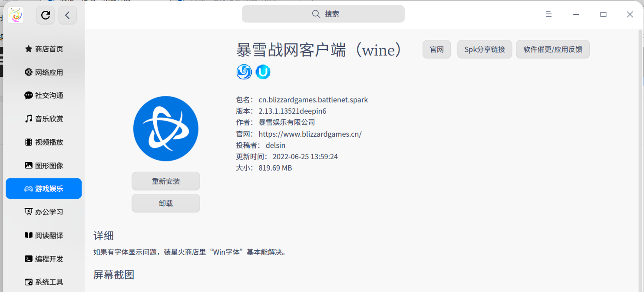Click the 卸载 button
Screen dimensions: 644x292
(x=166, y=203)
